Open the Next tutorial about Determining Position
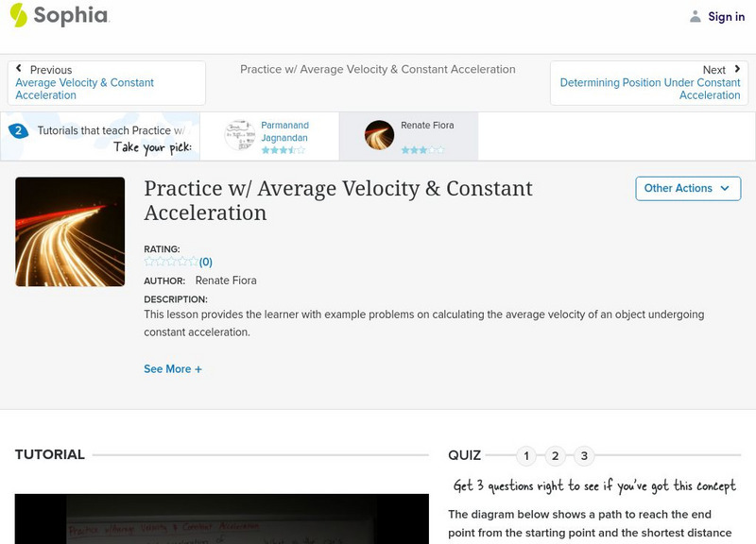The width and height of the screenshot is (756, 544). coord(650,82)
